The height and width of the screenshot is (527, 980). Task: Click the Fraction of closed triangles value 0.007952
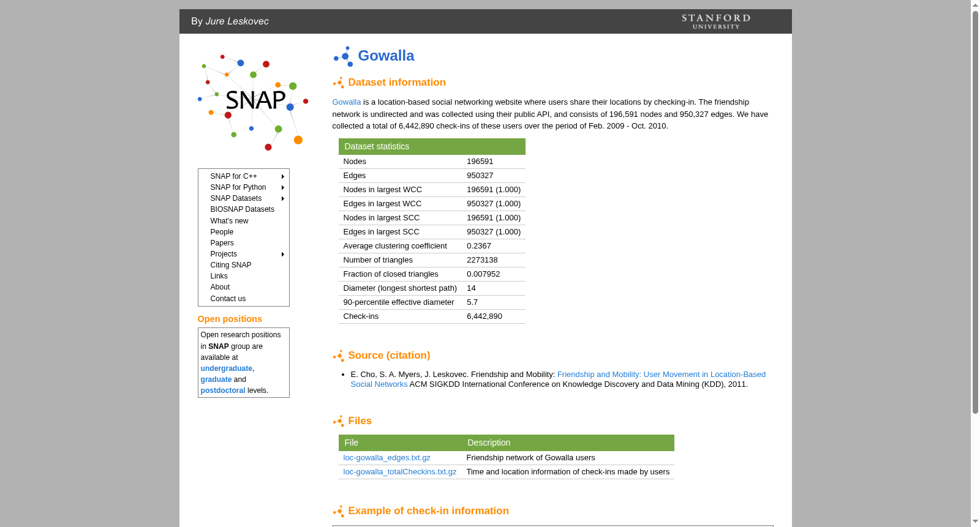click(484, 274)
